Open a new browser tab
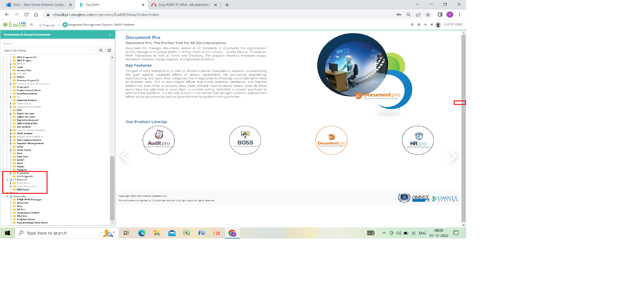Viewport: 644px width, 289px height. tap(227, 5)
